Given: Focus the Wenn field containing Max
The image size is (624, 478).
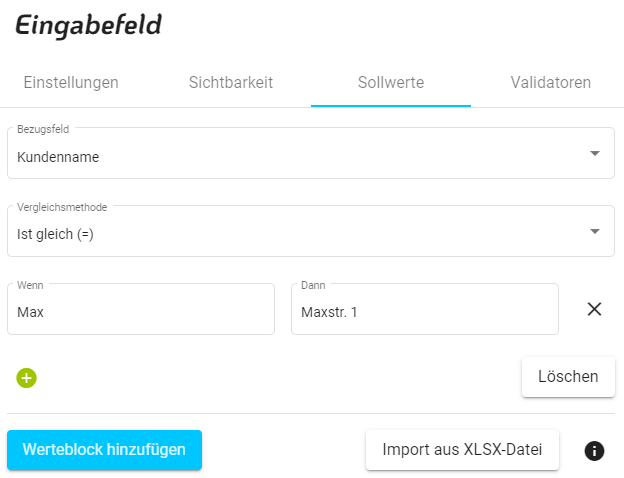Looking at the screenshot, I should [x=140, y=312].
